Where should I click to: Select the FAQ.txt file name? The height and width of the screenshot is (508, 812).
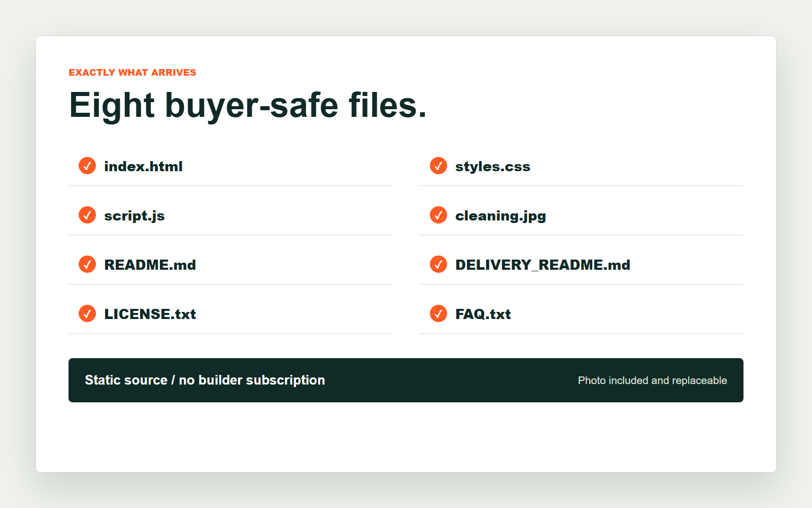point(483,314)
